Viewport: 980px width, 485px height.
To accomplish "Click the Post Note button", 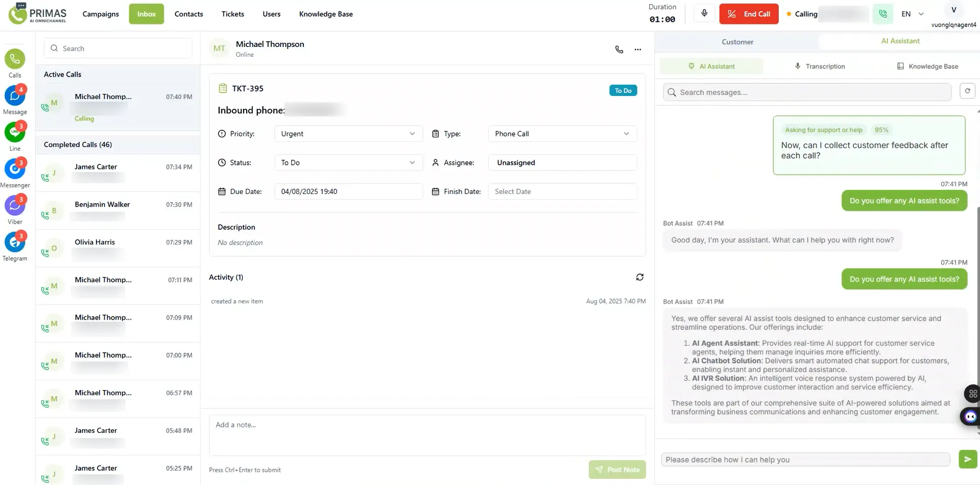I will tap(617, 470).
